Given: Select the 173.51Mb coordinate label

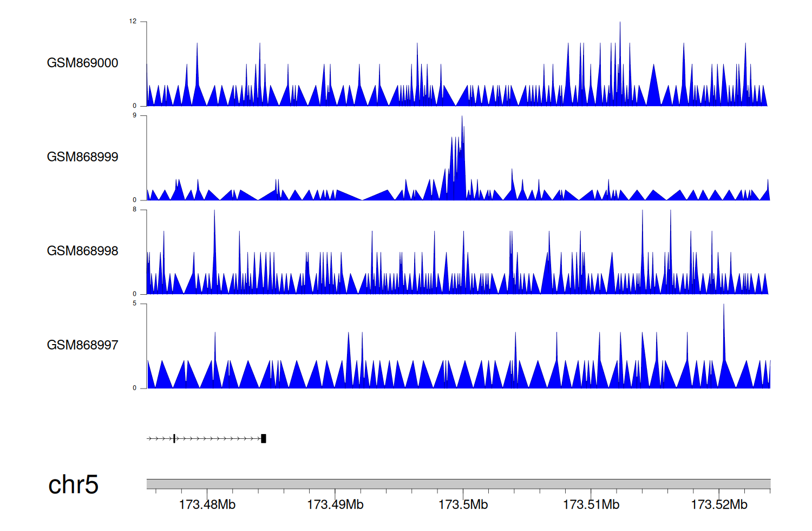Looking at the screenshot, I should click(591, 505).
